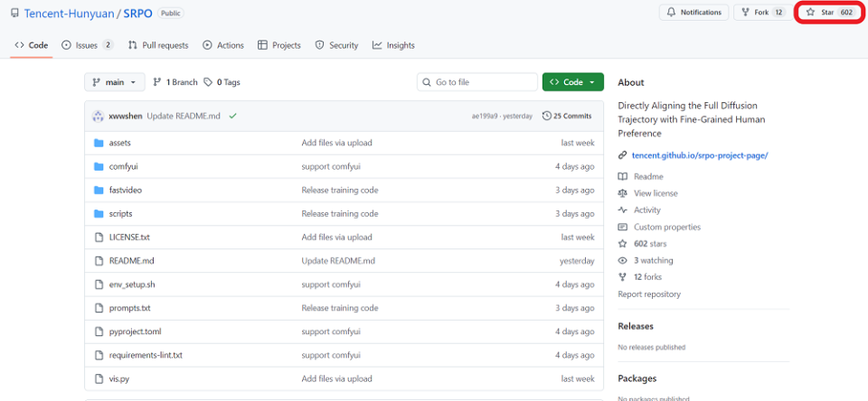Open the assets folder
Screen dimensions: 868x401
(x=119, y=143)
